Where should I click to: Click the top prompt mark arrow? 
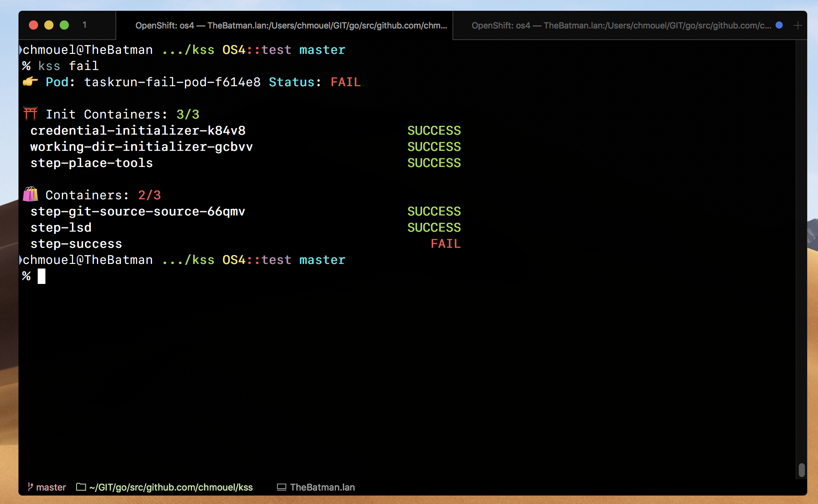[20, 50]
